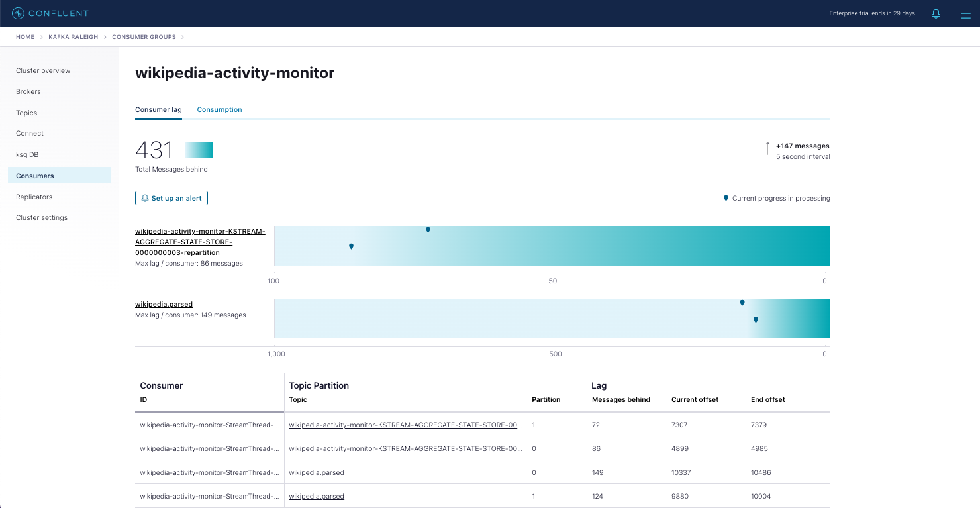Click the Confluent logo icon
This screenshot has width=980, height=508.
[x=18, y=13]
